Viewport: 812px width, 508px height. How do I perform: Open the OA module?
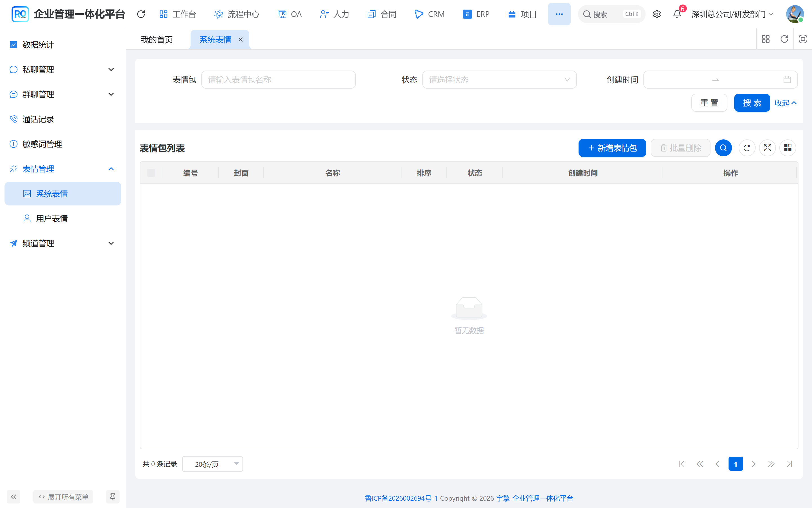[x=290, y=14]
